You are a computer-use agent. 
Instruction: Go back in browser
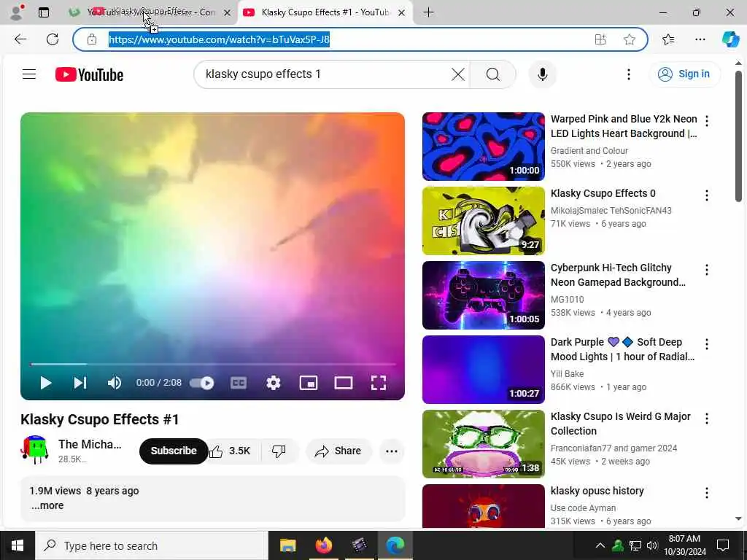pos(20,39)
